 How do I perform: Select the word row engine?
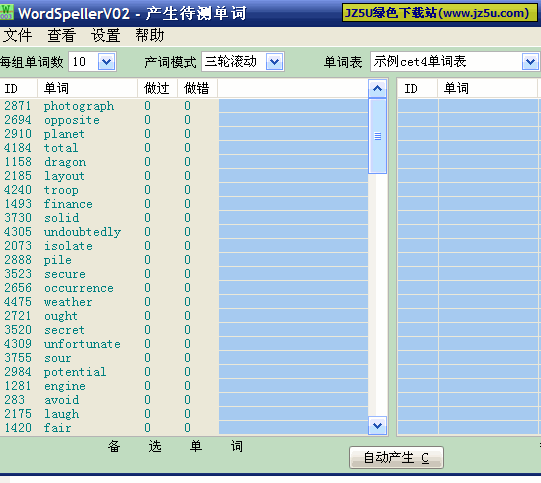pos(184,386)
